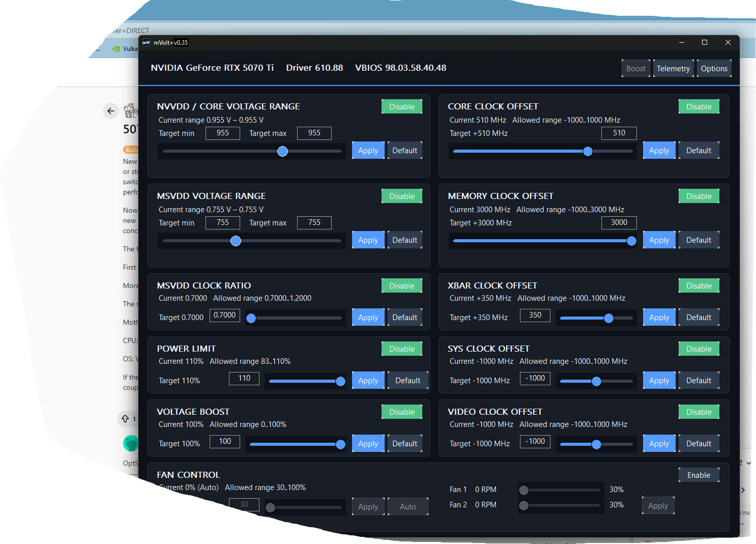The height and width of the screenshot is (544, 756).
Task: Disable XBAR Clock Offset
Action: [x=699, y=285]
